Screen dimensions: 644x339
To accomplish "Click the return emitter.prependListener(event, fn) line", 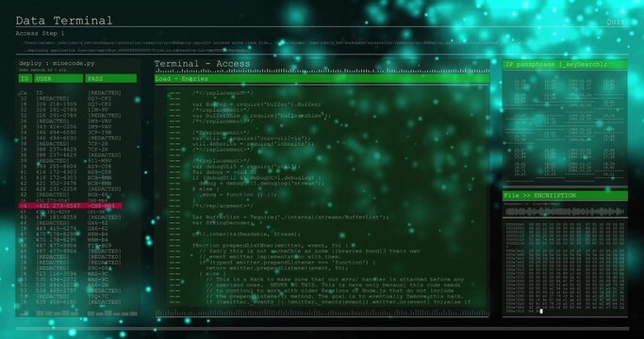I will [277, 268].
